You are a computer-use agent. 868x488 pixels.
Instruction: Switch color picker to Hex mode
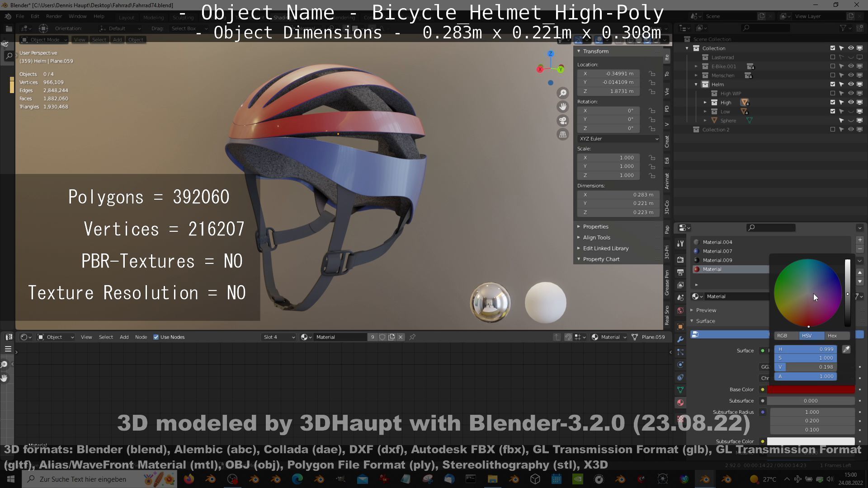(837, 336)
